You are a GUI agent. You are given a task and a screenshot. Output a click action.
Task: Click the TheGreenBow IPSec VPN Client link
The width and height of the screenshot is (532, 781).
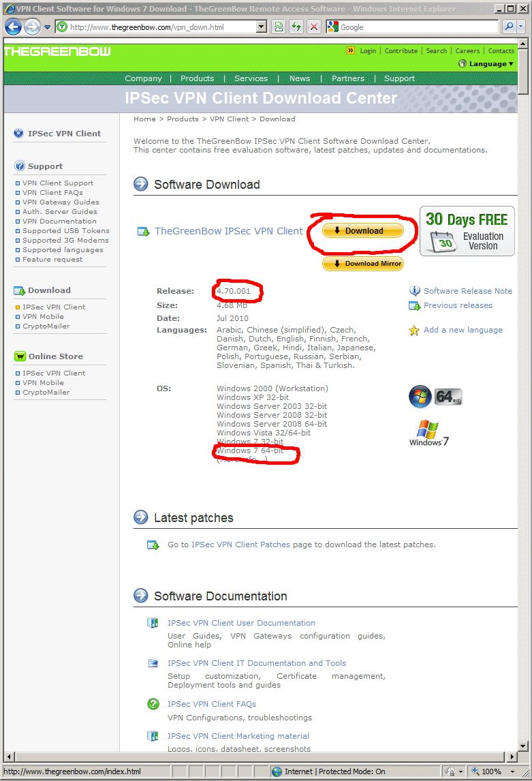pos(228,231)
